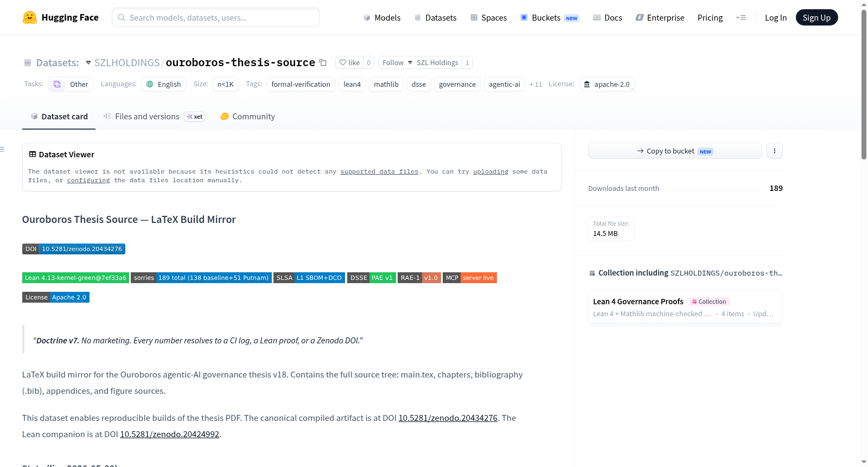Expand the navbar more-options menu
The height and width of the screenshot is (467, 868).
click(x=741, y=18)
